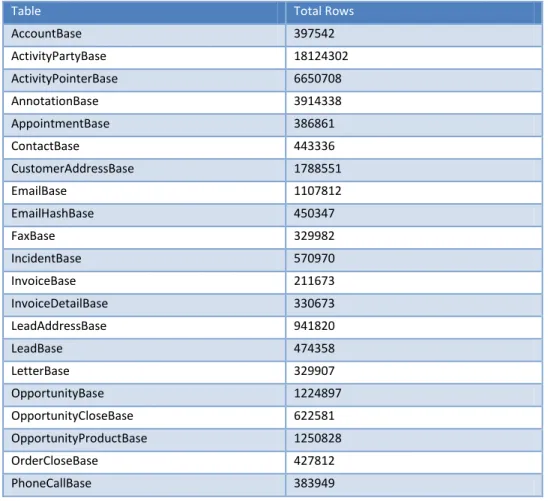Viewport: 548px width, 501px height.
Task: Select the IncidentBase cell
Action: tap(144, 260)
